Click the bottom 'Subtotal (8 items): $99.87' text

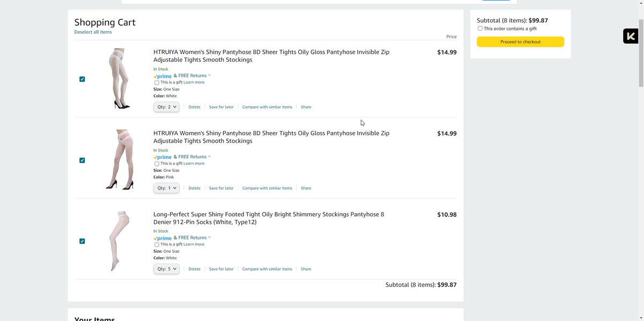tap(421, 284)
